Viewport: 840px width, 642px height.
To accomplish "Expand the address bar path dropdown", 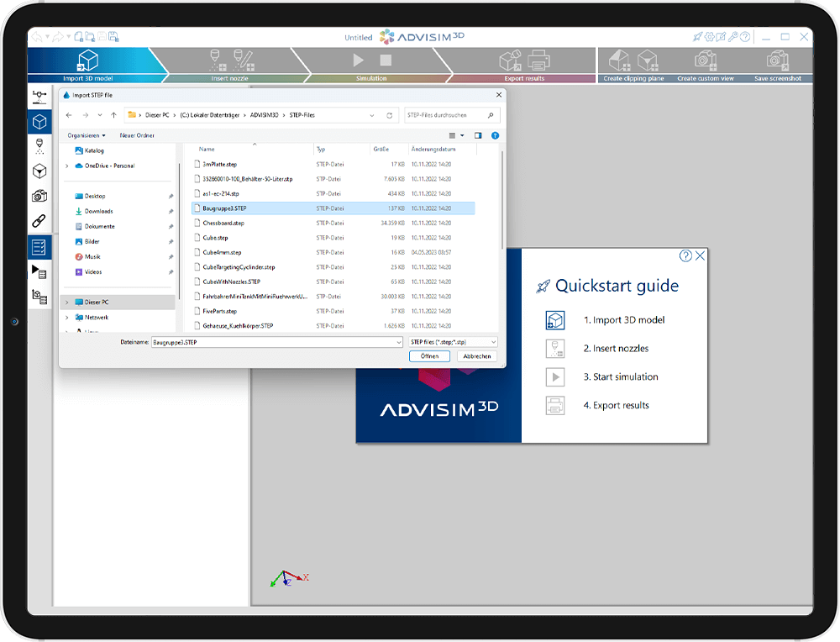I will point(372,115).
